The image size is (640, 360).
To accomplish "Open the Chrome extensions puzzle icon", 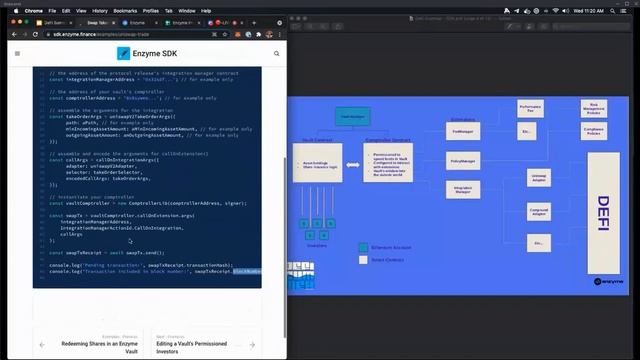I will click(258, 34).
